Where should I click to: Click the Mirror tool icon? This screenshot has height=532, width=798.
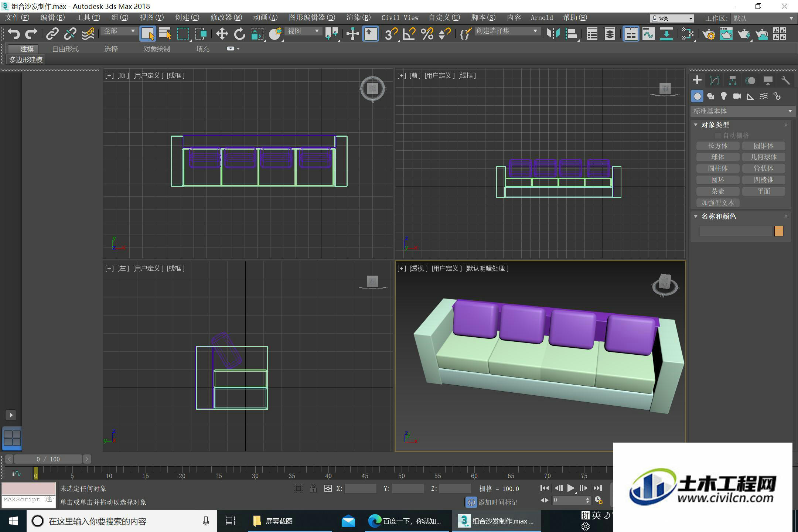pyautogui.click(x=553, y=34)
